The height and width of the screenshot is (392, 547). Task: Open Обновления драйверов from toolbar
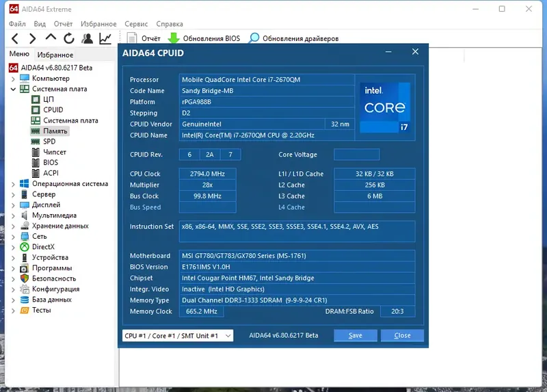click(x=294, y=38)
